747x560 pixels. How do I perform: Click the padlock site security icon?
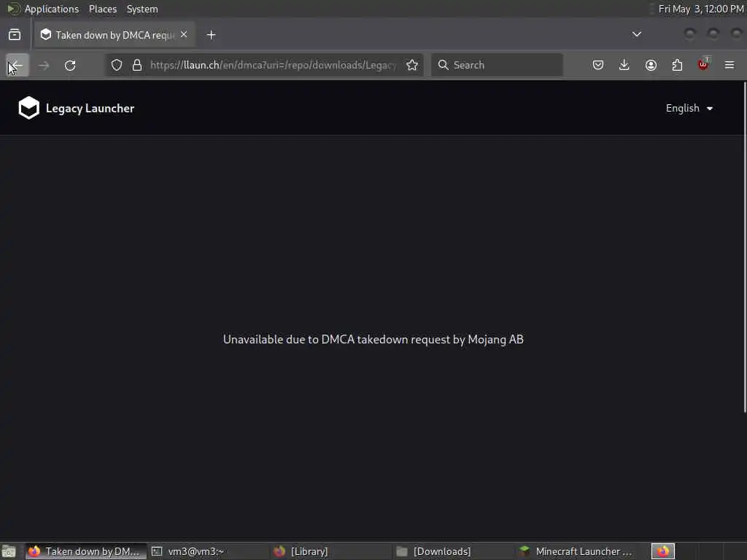(137, 65)
